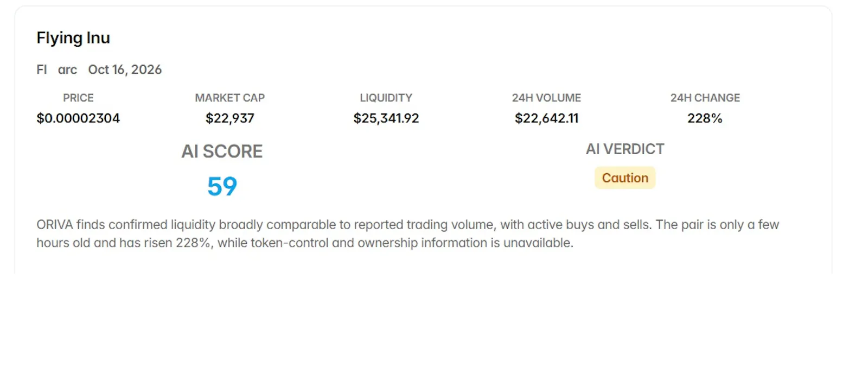The image size is (868, 373).
Task: Select the 228% change value
Action: (x=705, y=118)
